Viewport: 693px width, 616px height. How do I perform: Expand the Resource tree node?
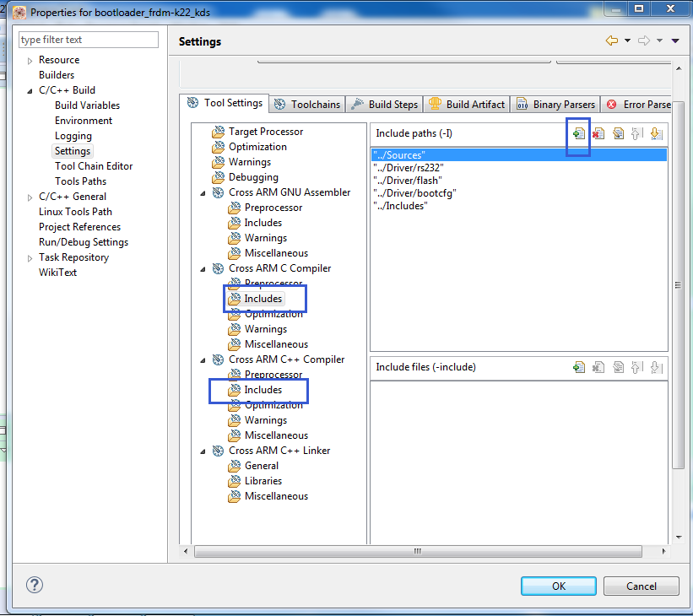(30, 61)
